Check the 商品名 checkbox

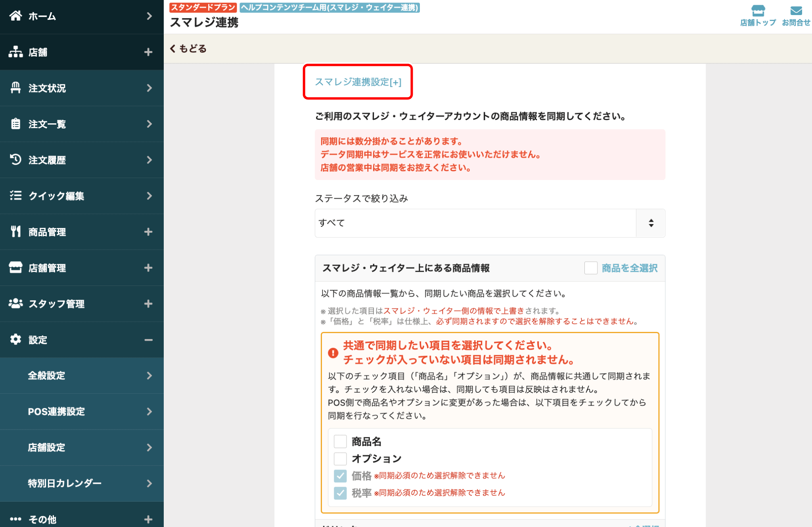coord(340,441)
